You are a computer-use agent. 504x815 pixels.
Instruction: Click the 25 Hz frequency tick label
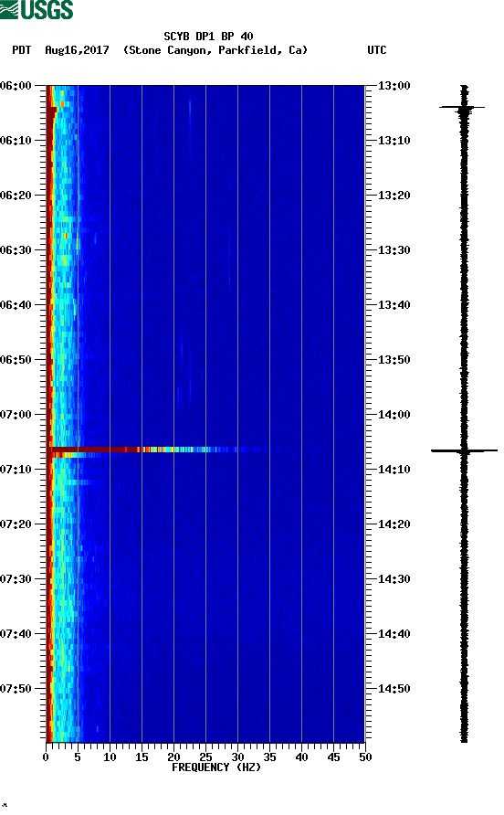[x=205, y=757]
